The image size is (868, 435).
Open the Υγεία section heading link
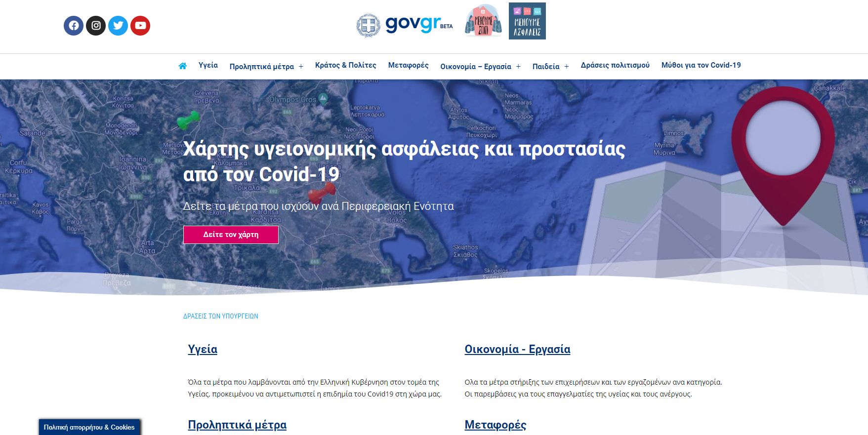coord(203,349)
